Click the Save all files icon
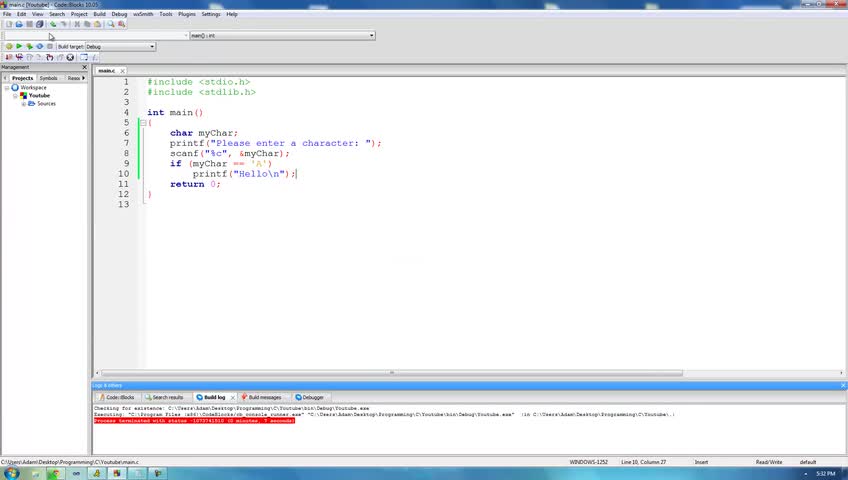The width and height of the screenshot is (848, 480). 39,24
